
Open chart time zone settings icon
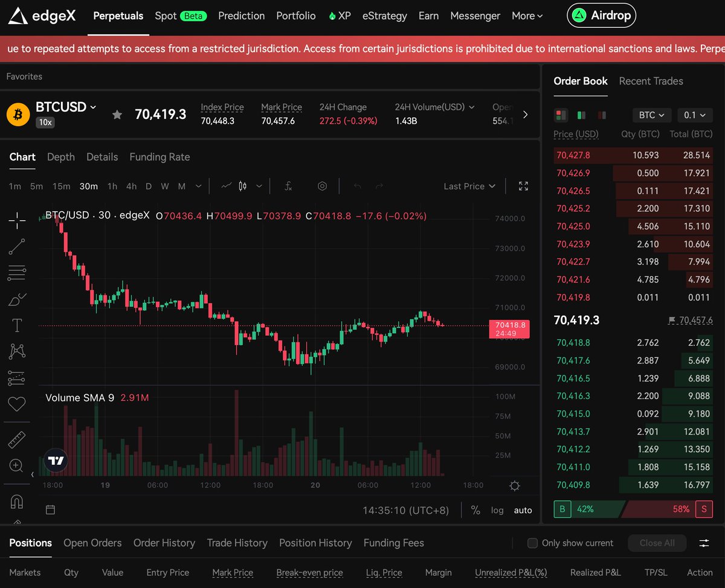515,486
